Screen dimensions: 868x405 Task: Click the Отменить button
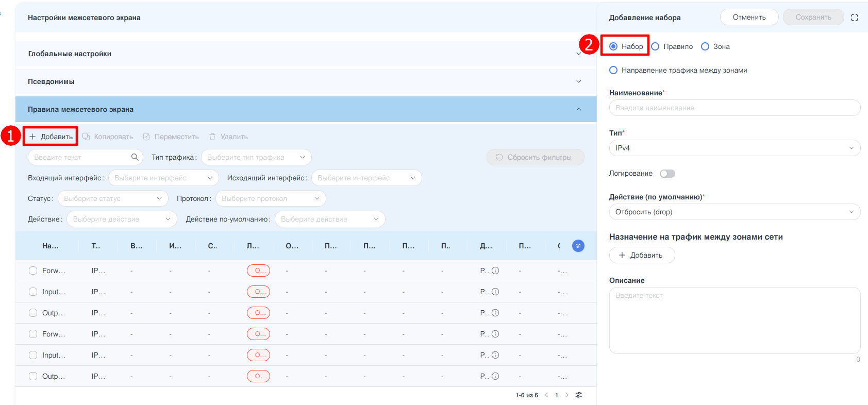[x=749, y=17]
